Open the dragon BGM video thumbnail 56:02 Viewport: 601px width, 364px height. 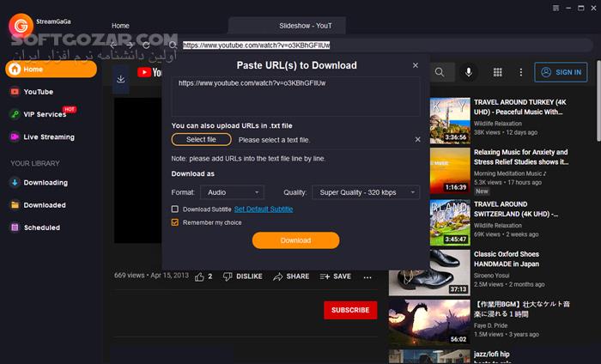coord(429,323)
